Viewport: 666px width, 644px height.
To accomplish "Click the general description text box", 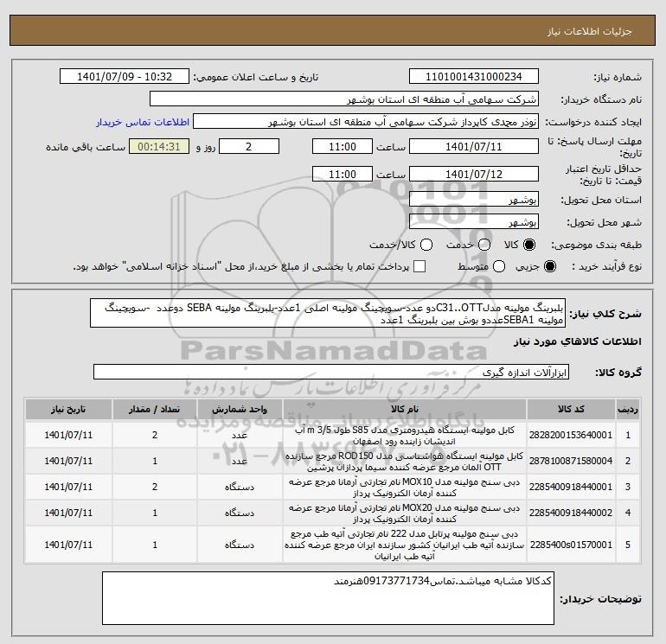I will pyautogui.click(x=328, y=313).
